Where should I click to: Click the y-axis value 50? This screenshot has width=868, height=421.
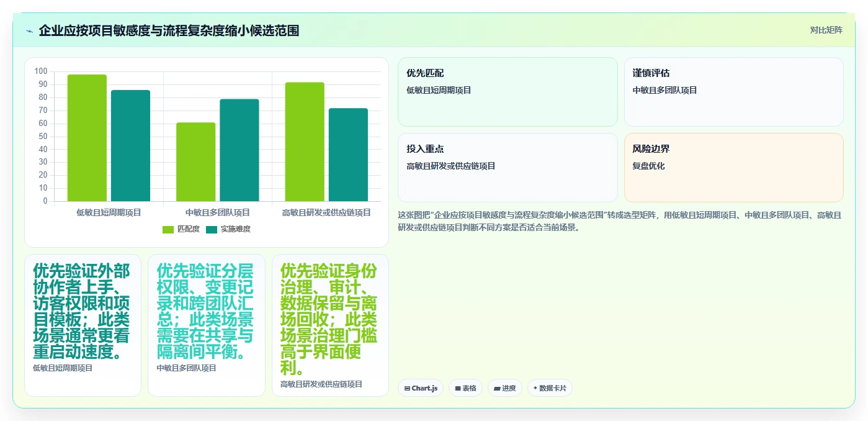tap(43, 136)
